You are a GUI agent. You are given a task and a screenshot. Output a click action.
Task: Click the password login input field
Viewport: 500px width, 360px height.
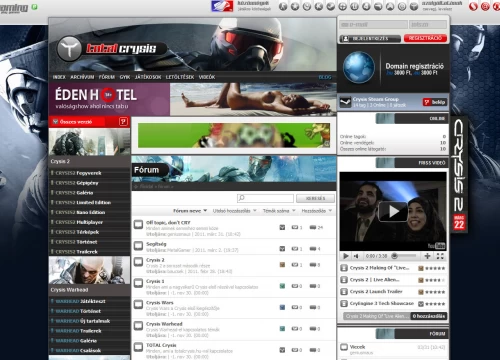[428, 24]
